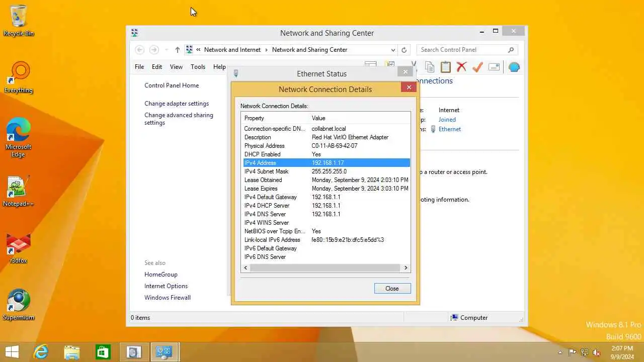Select the IPv4 Address row
644x362 pixels.
(x=327, y=163)
